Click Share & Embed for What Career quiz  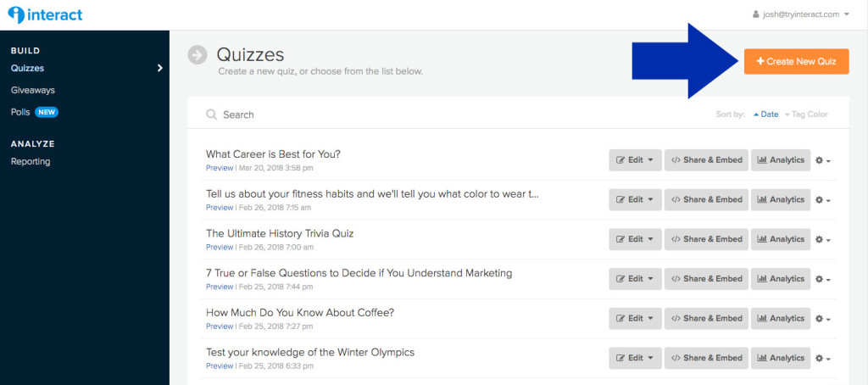(x=706, y=160)
